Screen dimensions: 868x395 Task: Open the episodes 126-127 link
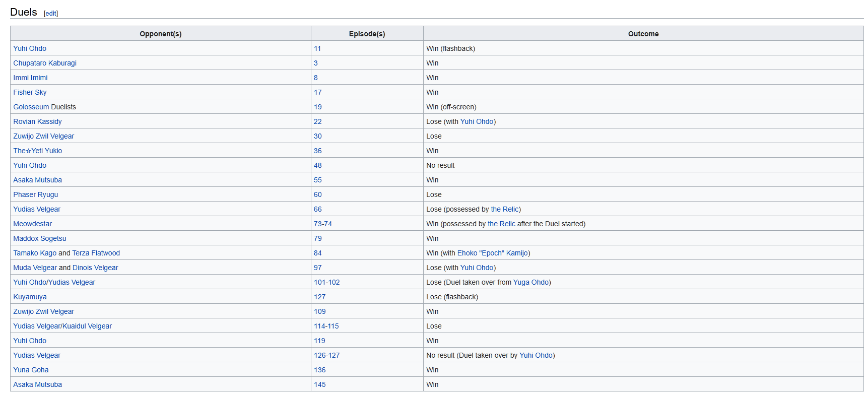327,355
